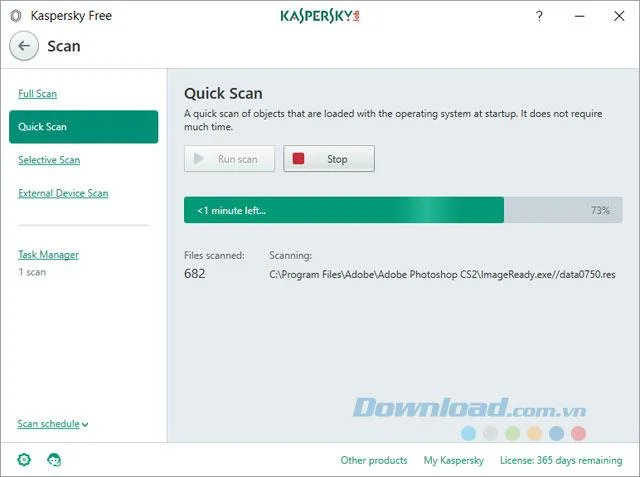Open help with the question mark
The image size is (640, 477).
[539, 16]
